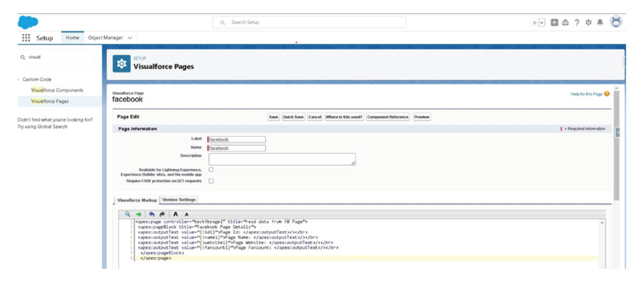The image size is (644, 282).
Task: Open the help question mark icon
Action: (x=577, y=23)
